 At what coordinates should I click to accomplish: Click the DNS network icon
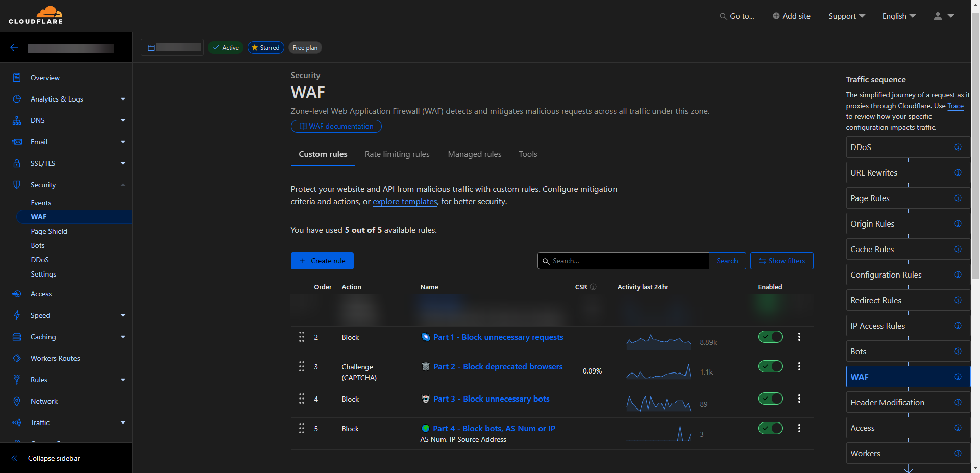point(17,120)
